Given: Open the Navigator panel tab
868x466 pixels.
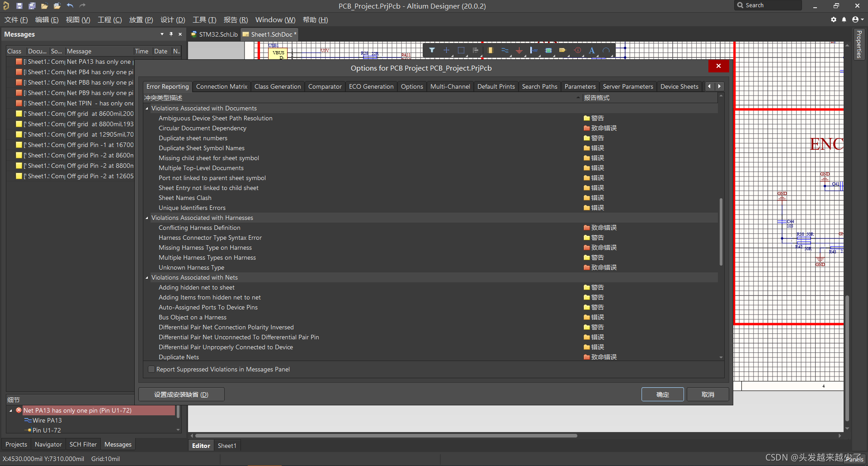Looking at the screenshot, I should pyautogui.click(x=48, y=444).
